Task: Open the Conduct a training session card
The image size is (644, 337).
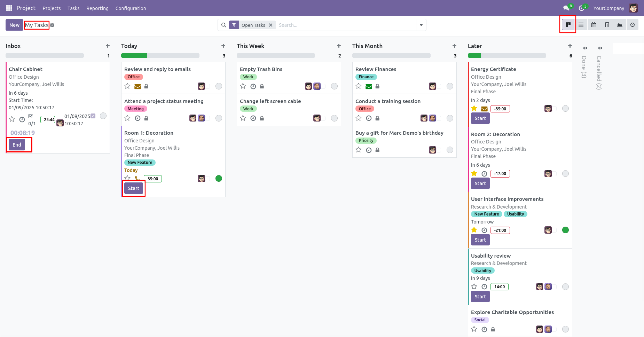Action: [405, 110]
